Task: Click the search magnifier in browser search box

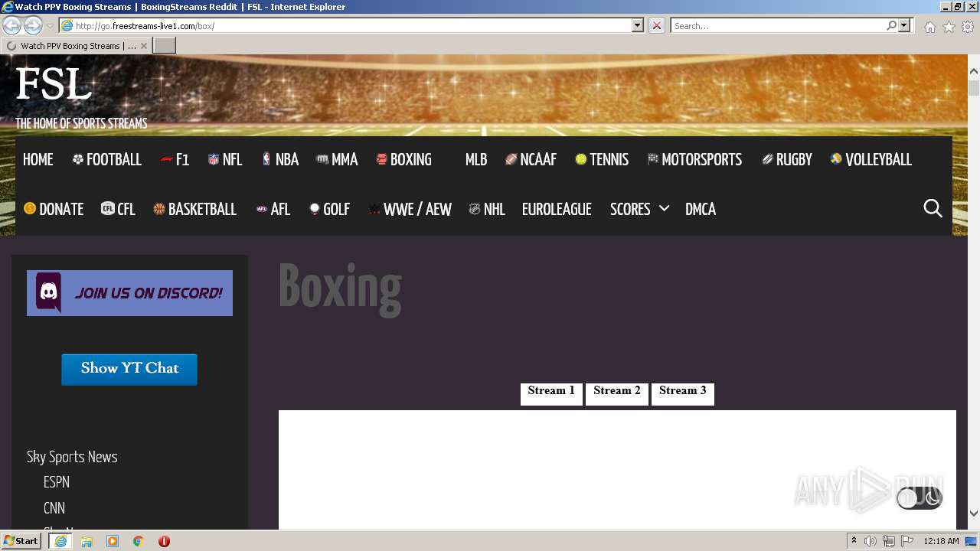Action: tap(891, 25)
